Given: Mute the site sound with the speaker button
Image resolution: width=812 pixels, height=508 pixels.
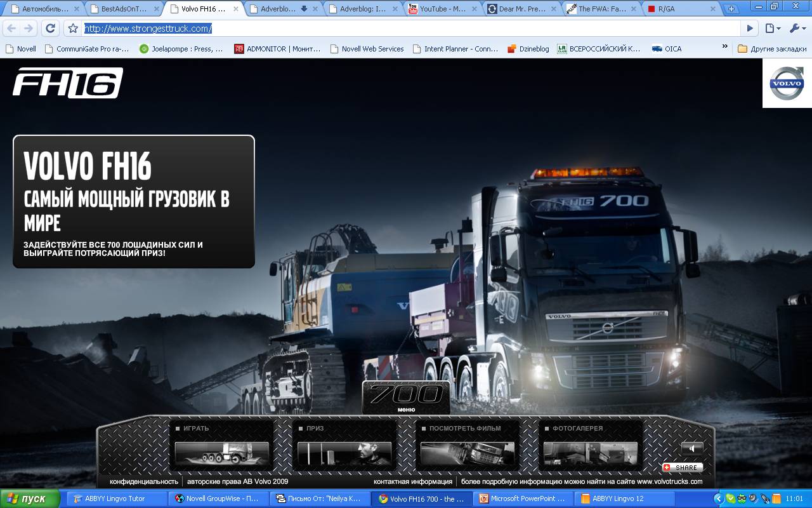Looking at the screenshot, I should (692, 448).
